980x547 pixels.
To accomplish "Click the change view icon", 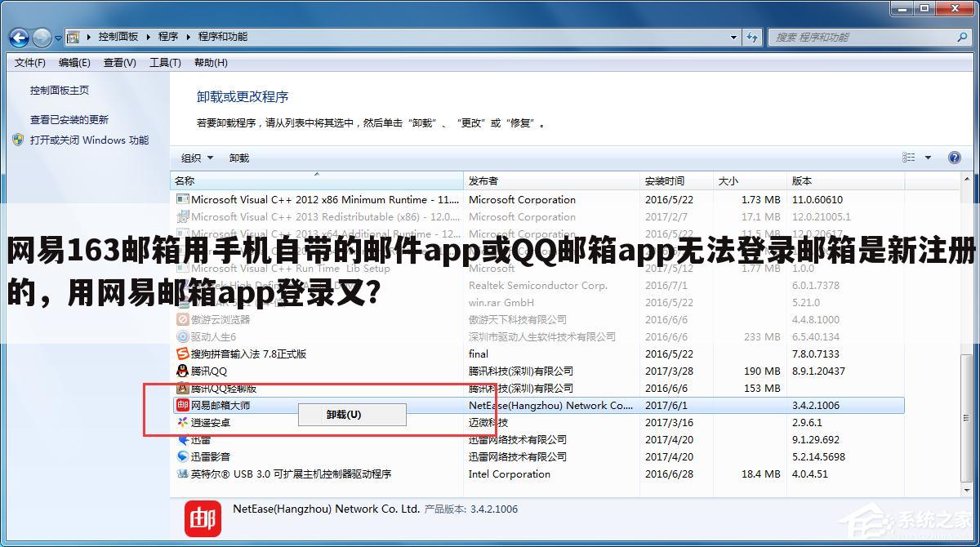I will click(x=909, y=158).
